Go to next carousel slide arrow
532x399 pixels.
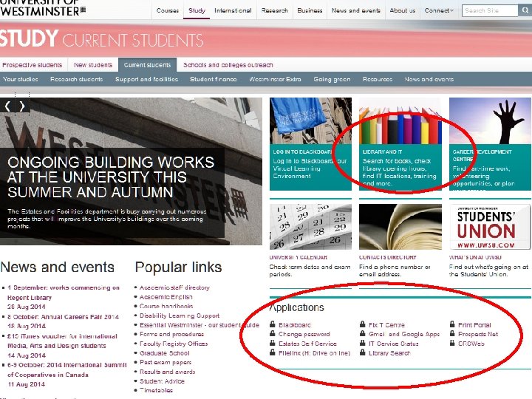(x=22, y=106)
